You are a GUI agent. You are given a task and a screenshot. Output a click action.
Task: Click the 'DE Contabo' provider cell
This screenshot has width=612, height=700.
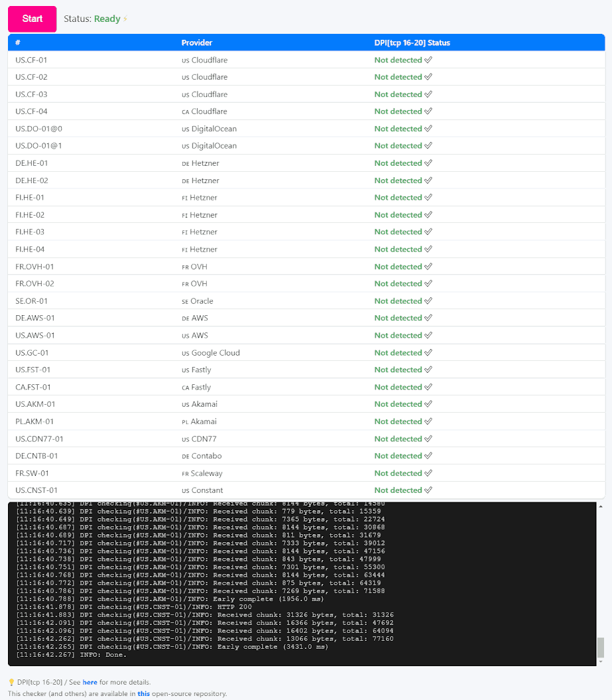(202, 456)
